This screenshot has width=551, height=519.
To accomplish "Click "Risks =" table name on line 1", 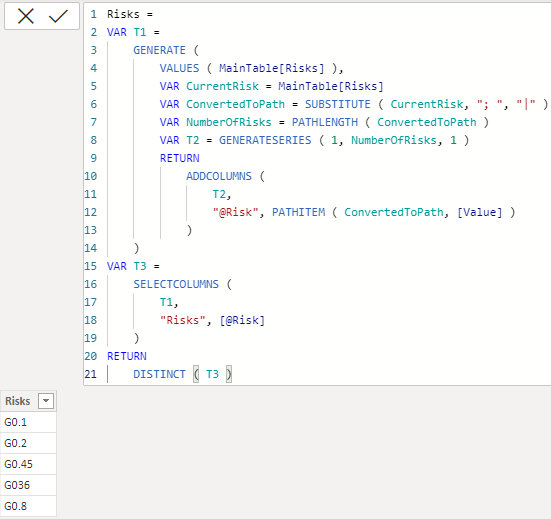I will tap(130, 14).
